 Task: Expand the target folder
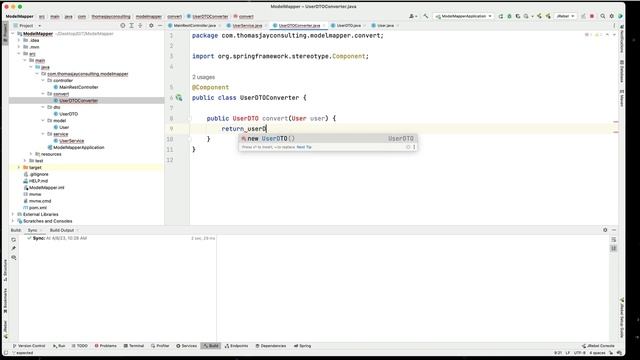[x=19, y=167]
